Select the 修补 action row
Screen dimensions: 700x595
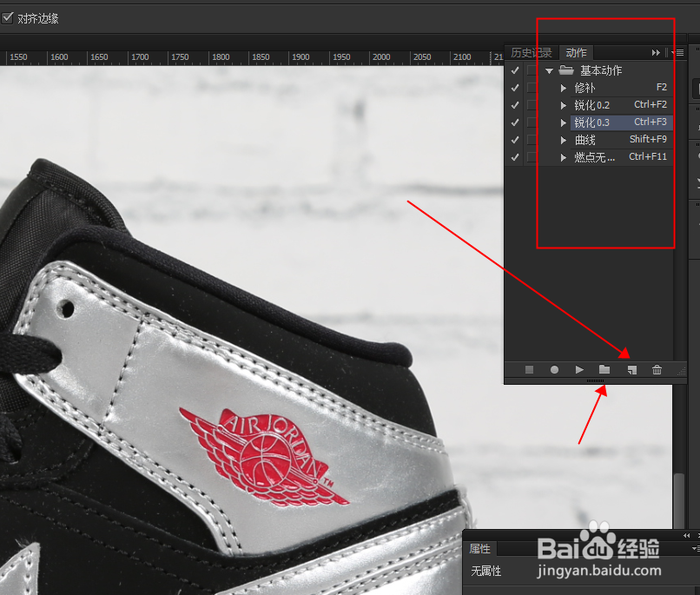point(622,88)
